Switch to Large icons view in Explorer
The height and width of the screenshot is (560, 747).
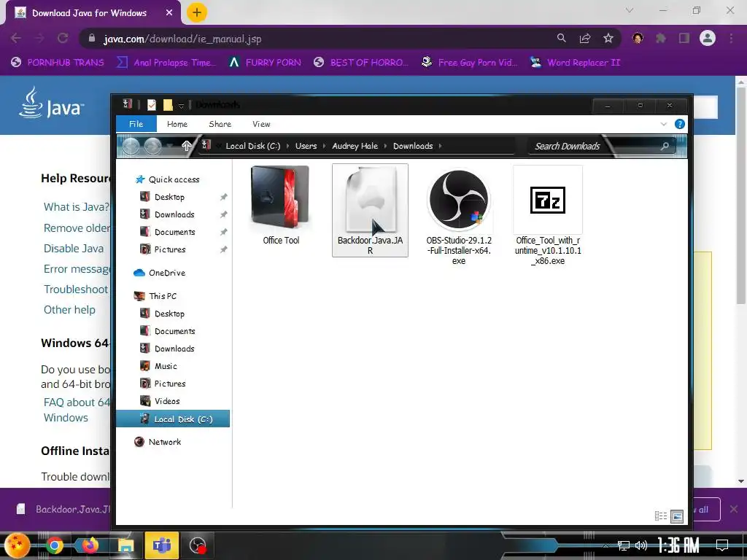[677, 516]
